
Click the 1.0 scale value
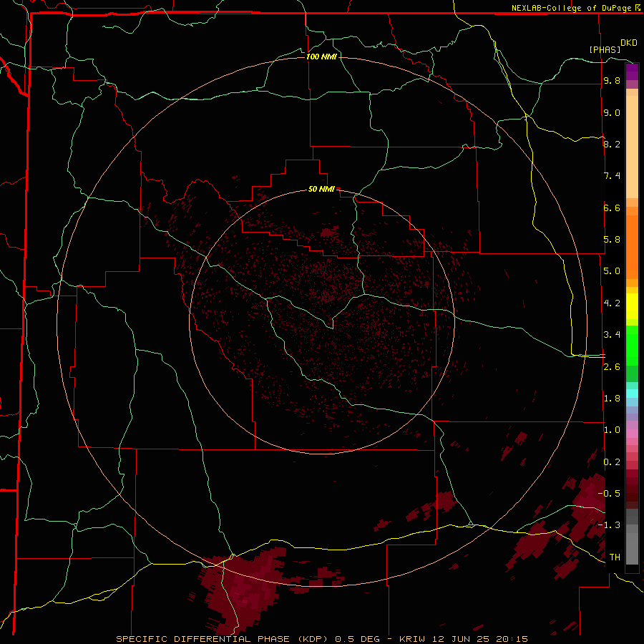(612, 430)
